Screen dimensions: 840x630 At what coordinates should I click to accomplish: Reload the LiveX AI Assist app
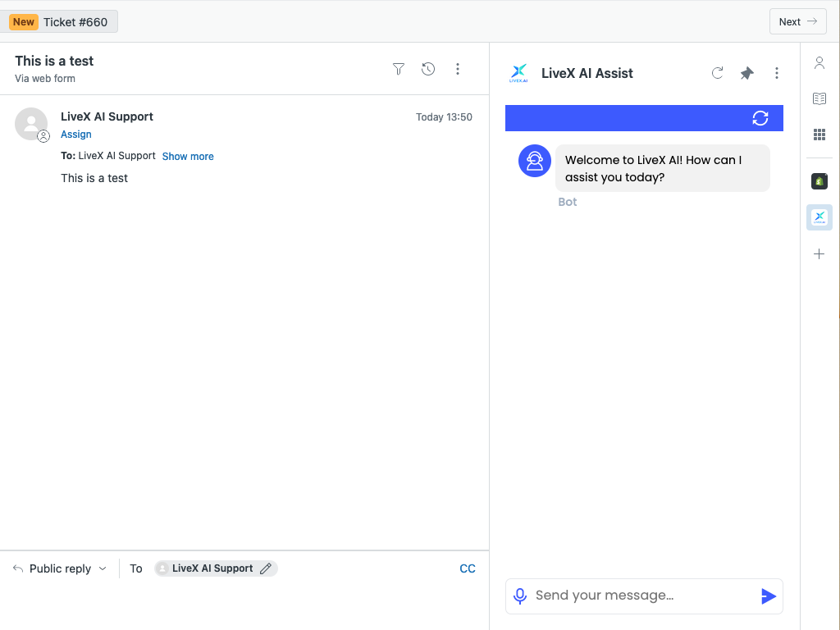717,73
